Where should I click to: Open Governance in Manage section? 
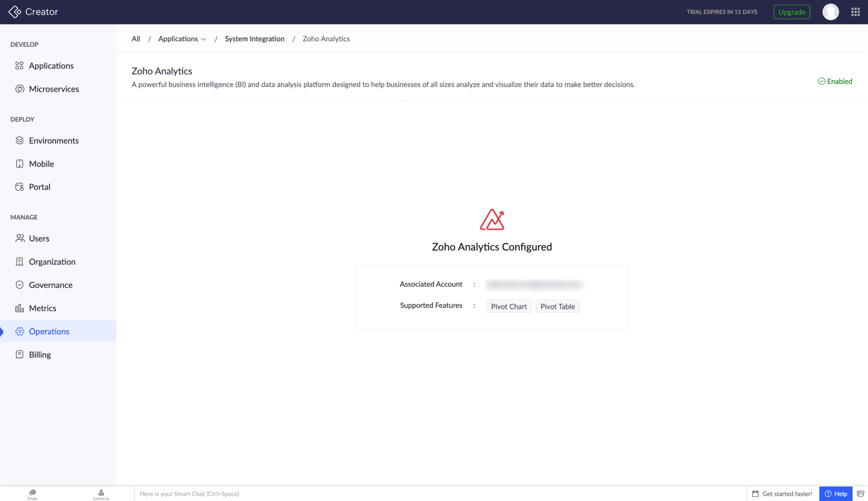point(51,285)
